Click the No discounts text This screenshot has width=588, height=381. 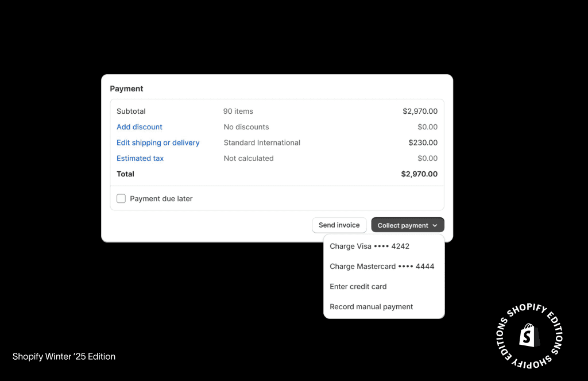(246, 127)
